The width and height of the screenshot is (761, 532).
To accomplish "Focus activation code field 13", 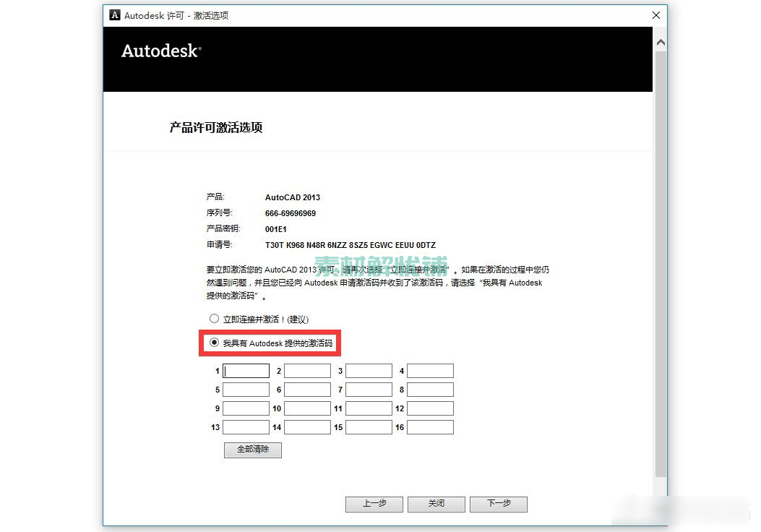I will click(246, 427).
